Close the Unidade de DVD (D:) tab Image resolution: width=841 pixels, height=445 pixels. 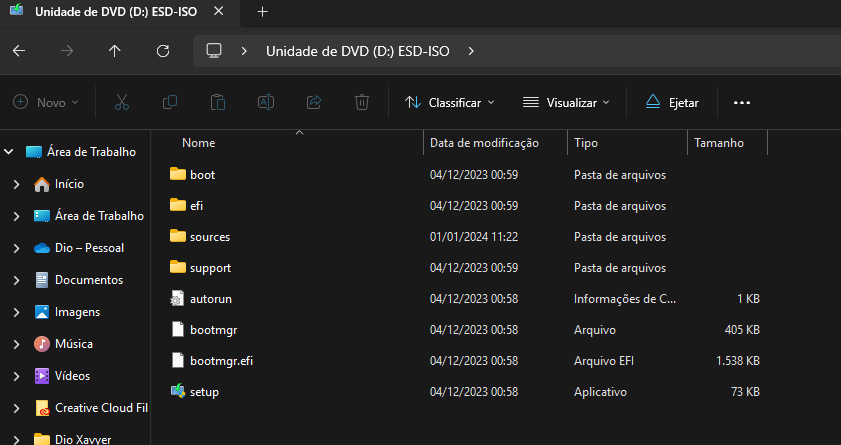(x=218, y=11)
